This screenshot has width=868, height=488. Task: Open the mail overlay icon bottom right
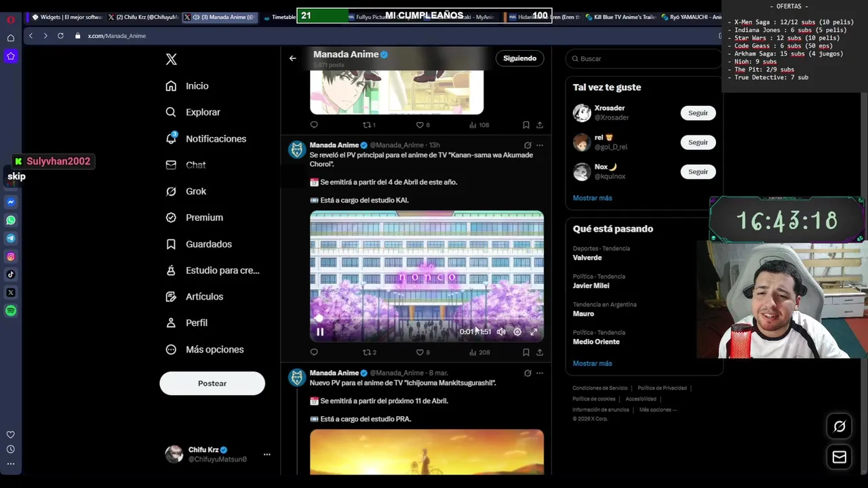click(840, 457)
